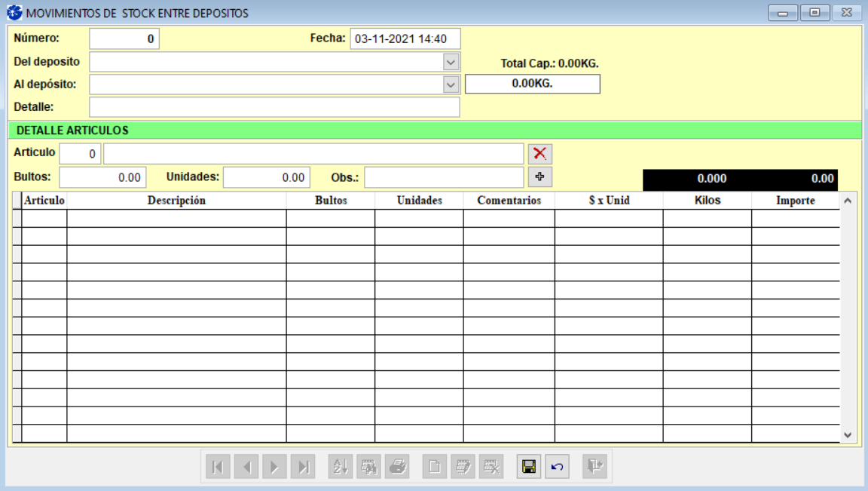Click the printer icon in toolbar
The height and width of the screenshot is (491, 868).
point(398,467)
